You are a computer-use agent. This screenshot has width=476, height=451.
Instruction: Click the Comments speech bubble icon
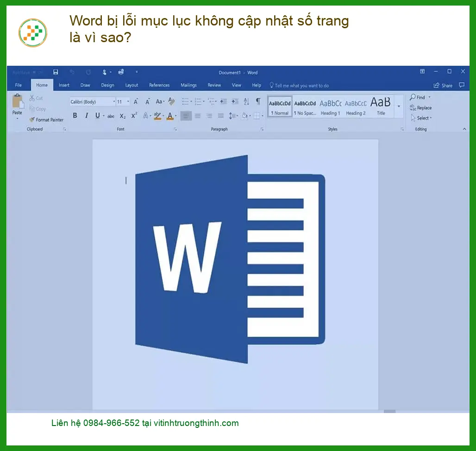tap(462, 85)
